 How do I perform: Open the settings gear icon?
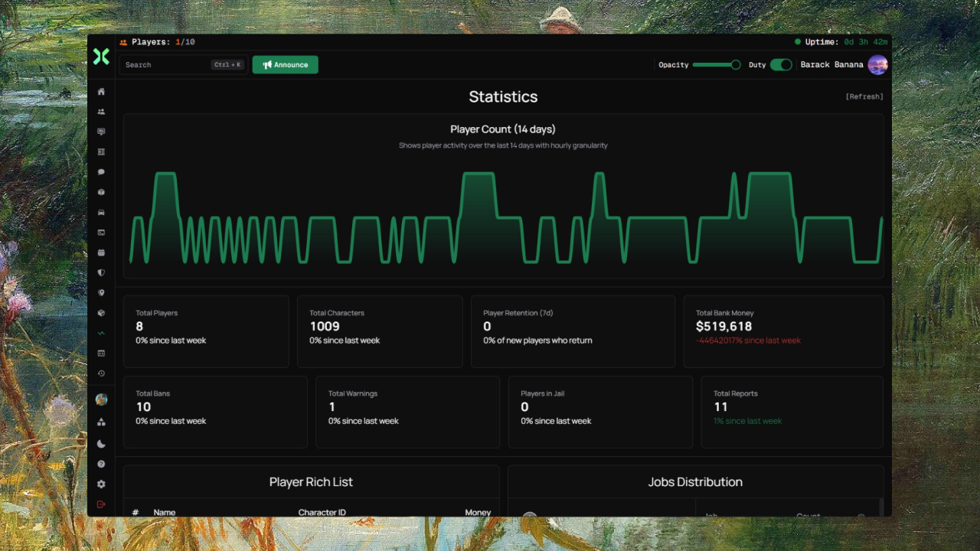coord(101,484)
